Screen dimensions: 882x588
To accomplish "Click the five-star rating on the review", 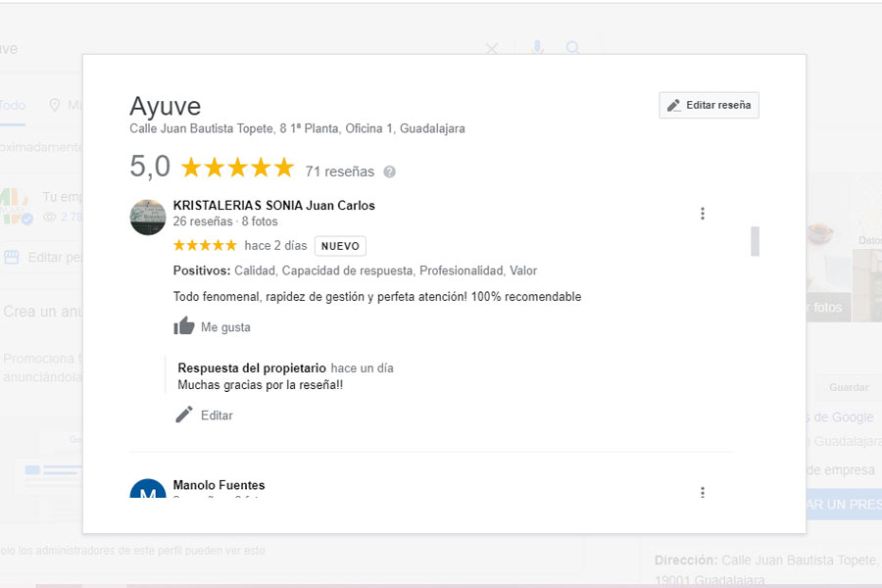I will (x=205, y=245).
